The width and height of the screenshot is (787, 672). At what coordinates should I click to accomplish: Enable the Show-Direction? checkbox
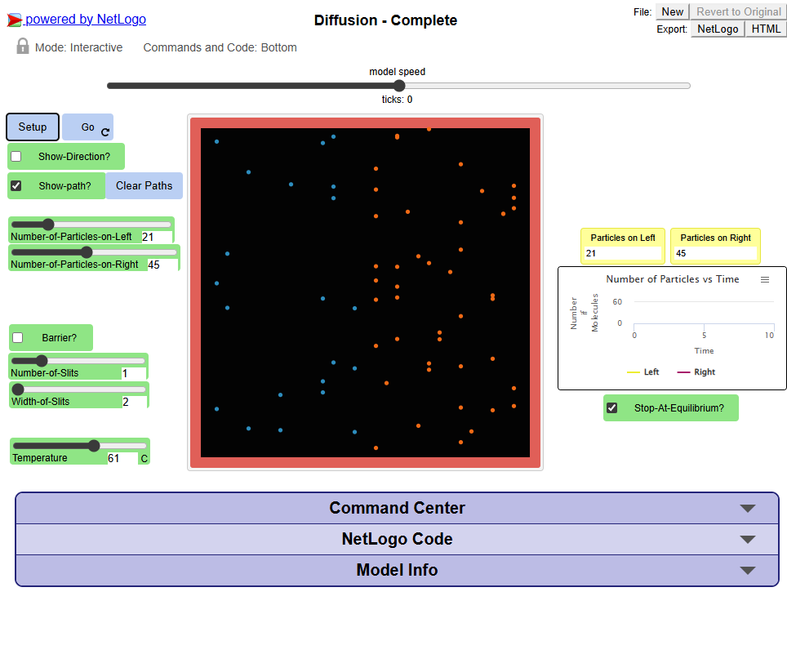pyautogui.click(x=16, y=156)
